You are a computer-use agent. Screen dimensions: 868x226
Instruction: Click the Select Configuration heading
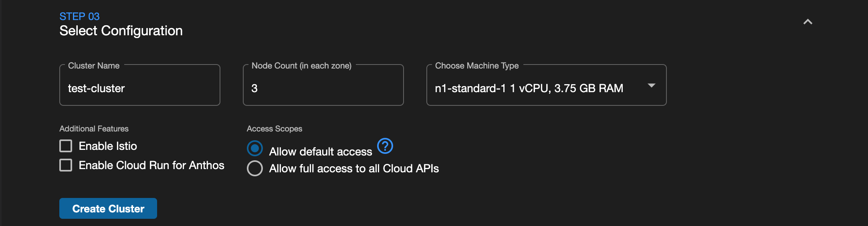(x=121, y=31)
